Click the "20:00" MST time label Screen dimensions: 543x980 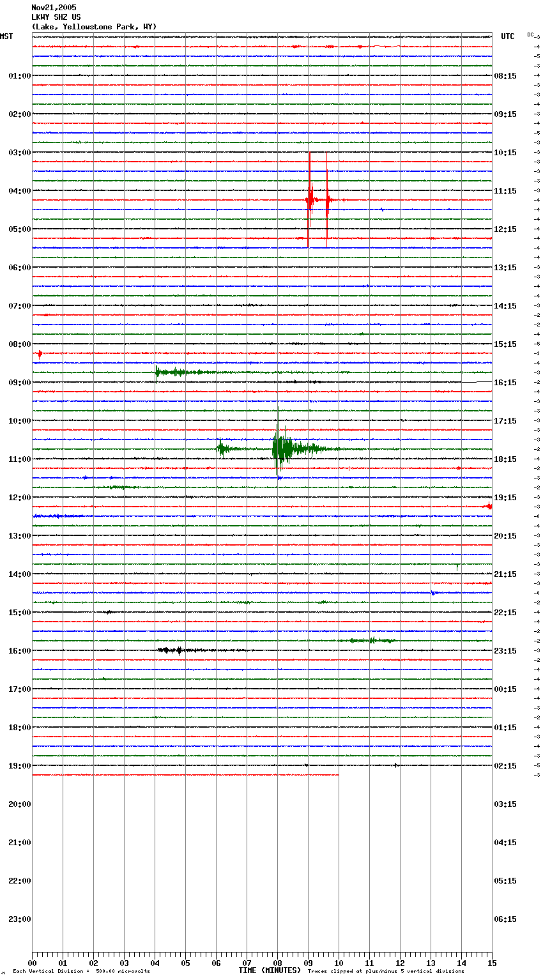[x=20, y=804]
